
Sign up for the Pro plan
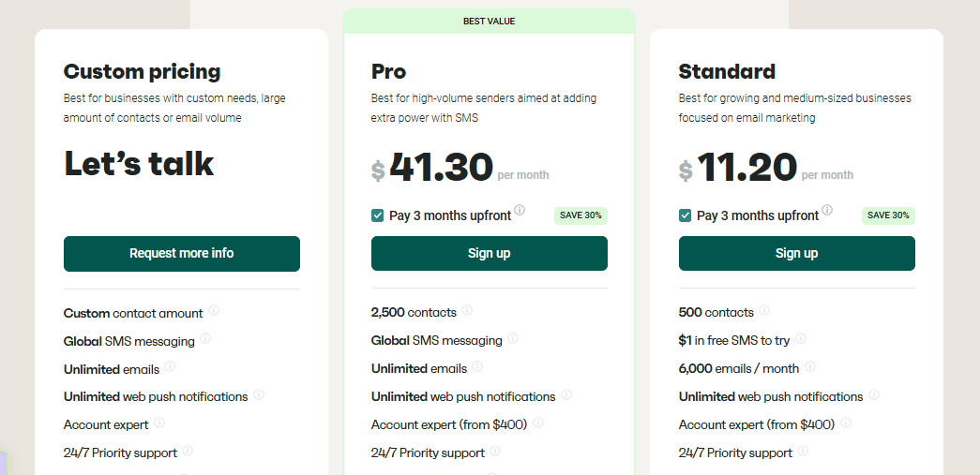(490, 253)
